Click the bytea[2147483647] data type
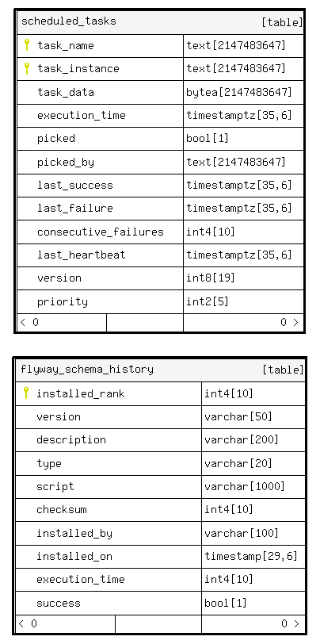This screenshot has height=644, width=320. point(239,92)
